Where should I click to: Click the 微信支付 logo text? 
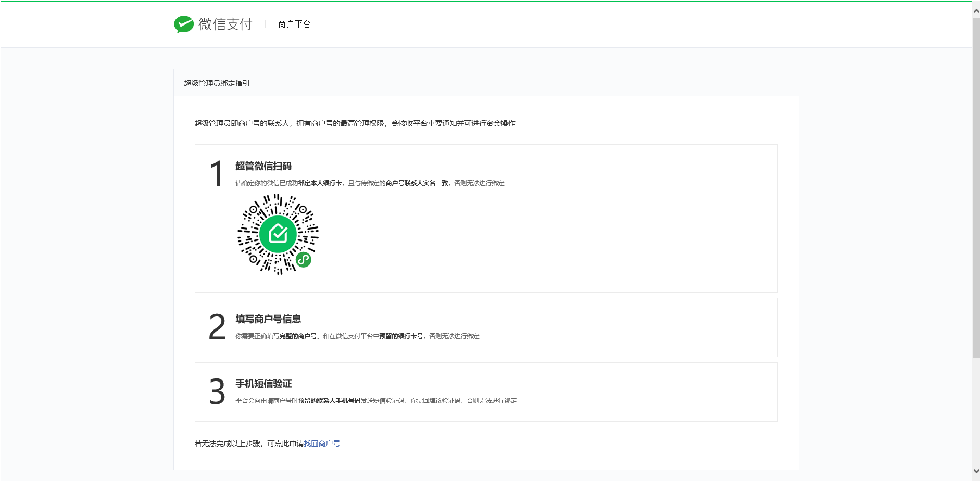(225, 24)
